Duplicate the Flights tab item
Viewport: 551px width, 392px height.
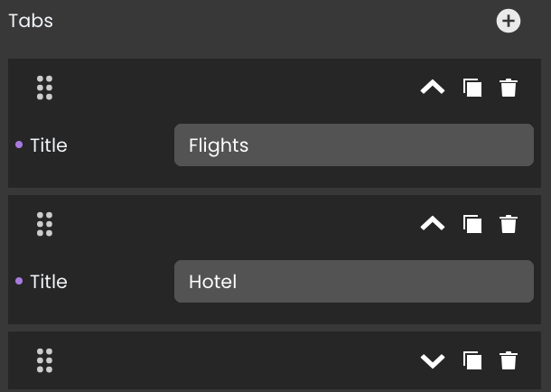point(472,88)
